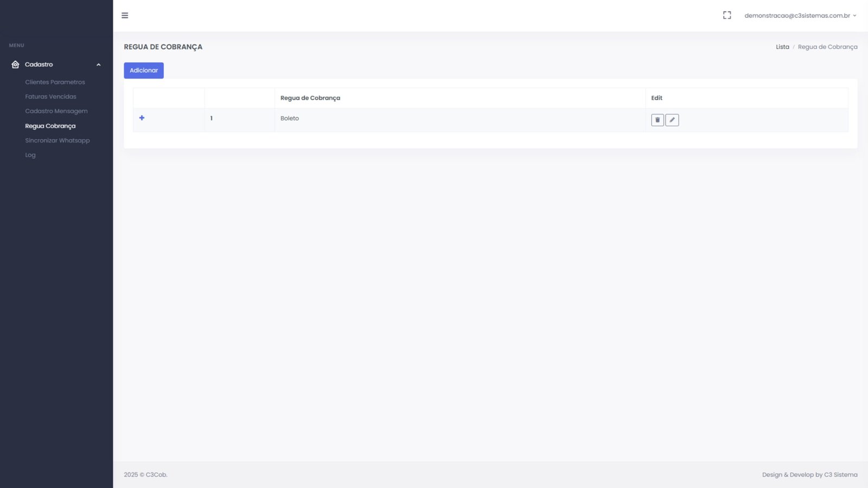Expand the Boleto row with the plus icon
This screenshot has height=488, width=868.
(x=142, y=118)
